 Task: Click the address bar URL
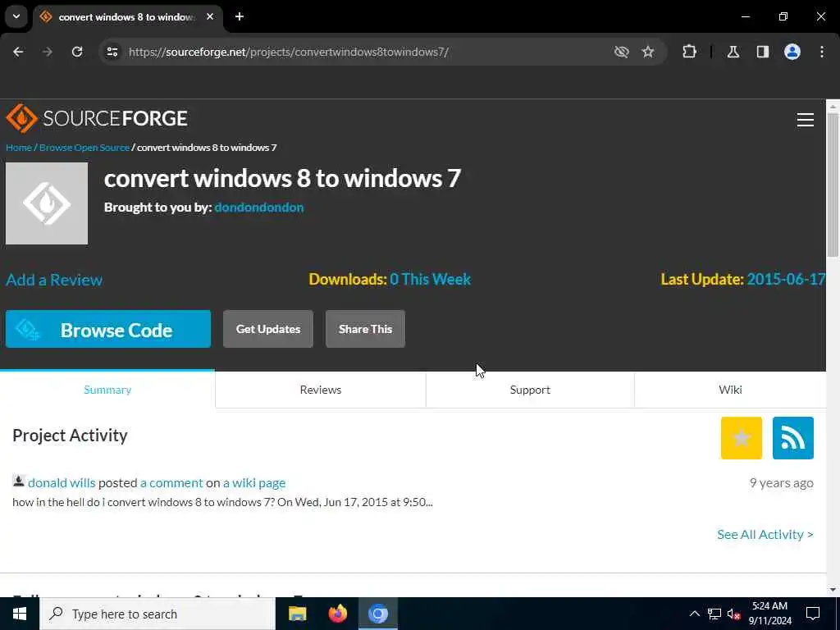(x=288, y=52)
